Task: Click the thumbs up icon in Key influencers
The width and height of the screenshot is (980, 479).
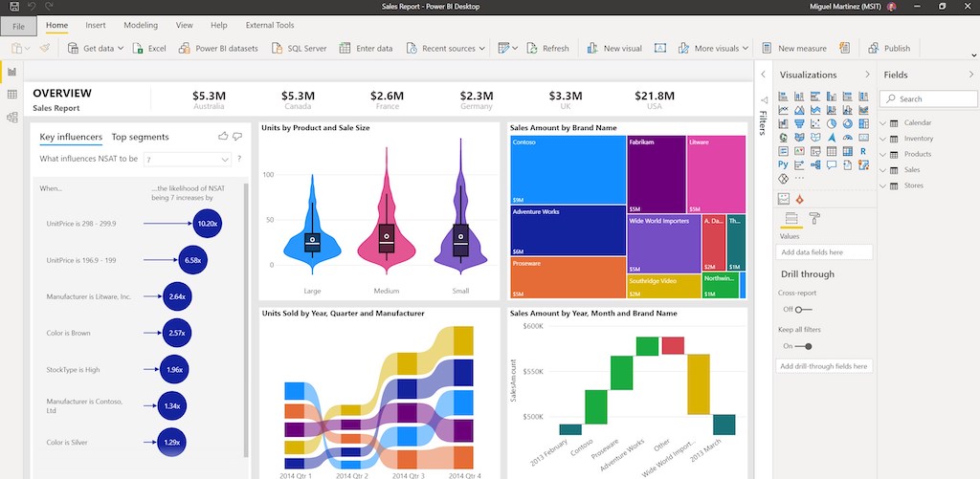Action: click(223, 137)
